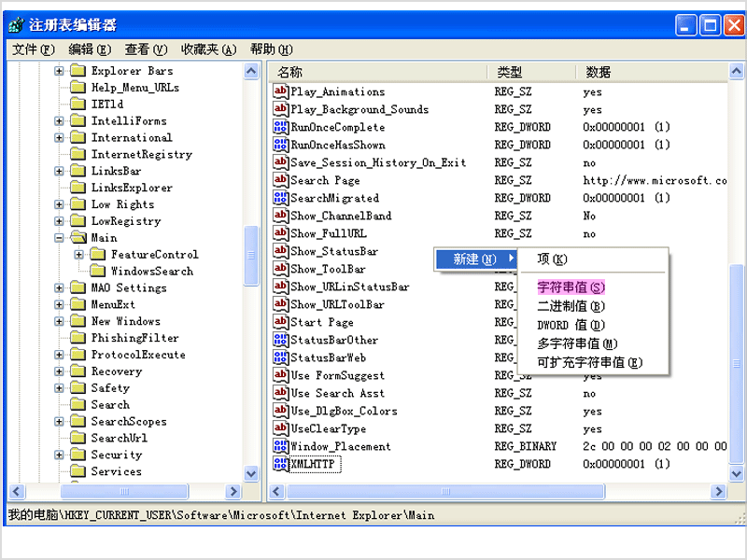Click the SearchUrl folder icon

point(78,438)
